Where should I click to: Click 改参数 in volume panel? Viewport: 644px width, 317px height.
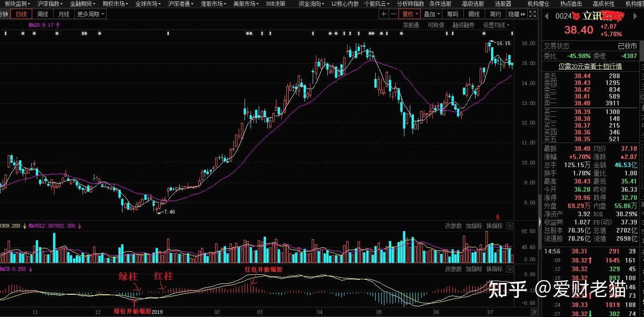point(453,226)
